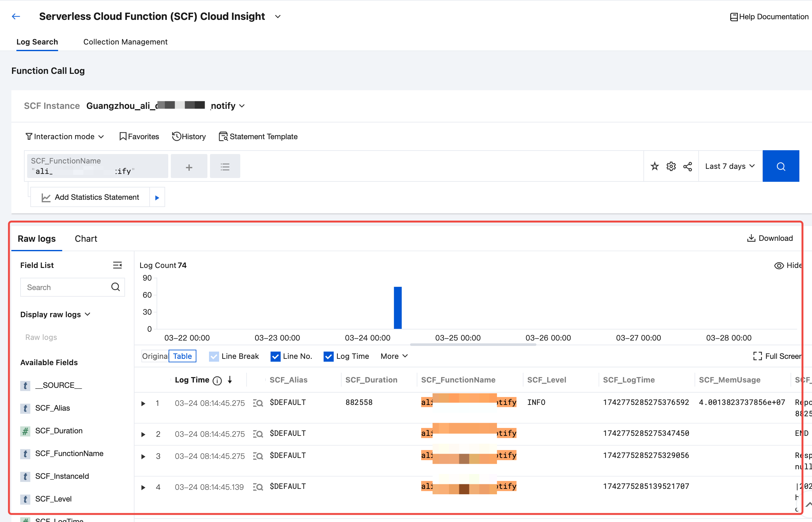Click the blue histogram bar on 03-24
The width and height of the screenshot is (812, 522).
pyautogui.click(x=397, y=307)
